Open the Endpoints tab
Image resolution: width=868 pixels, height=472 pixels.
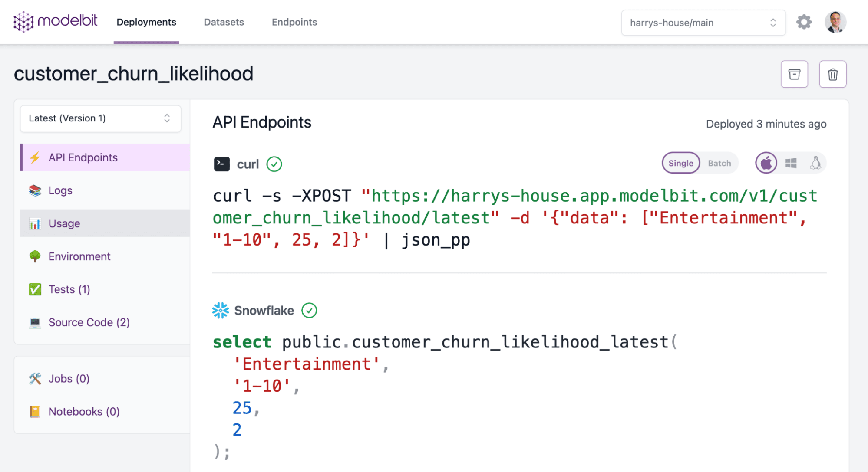click(294, 22)
